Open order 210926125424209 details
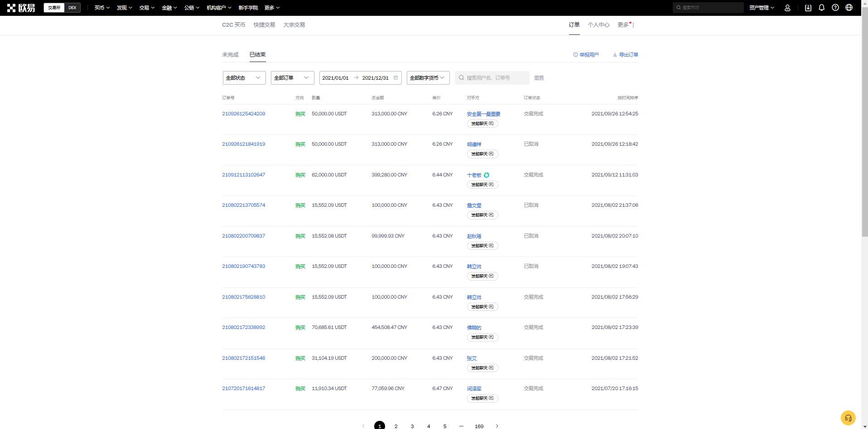The height and width of the screenshot is (429, 868). [243, 114]
